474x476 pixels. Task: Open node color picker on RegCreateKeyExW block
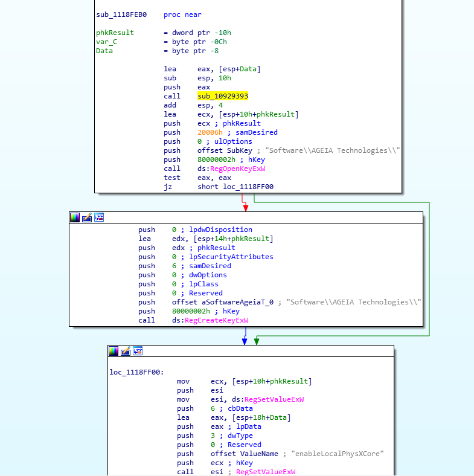[x=75, y=217]
